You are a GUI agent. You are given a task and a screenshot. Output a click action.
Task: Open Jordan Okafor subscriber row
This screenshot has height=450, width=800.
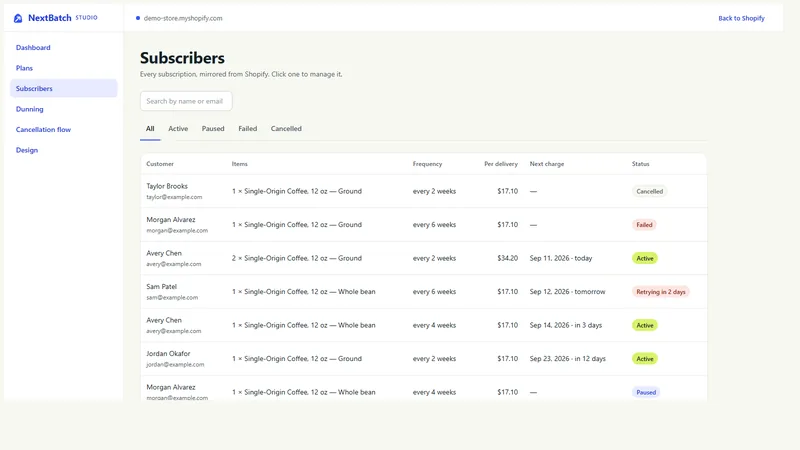click(423, 359)
